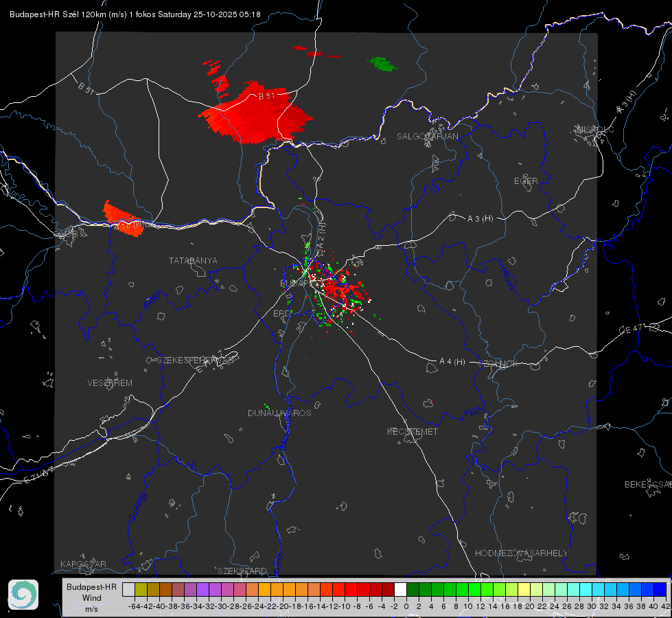This screenshot has height=618, width=672.
Task: Click the KECSKEMÉT city label
Action: pos(413,431)
